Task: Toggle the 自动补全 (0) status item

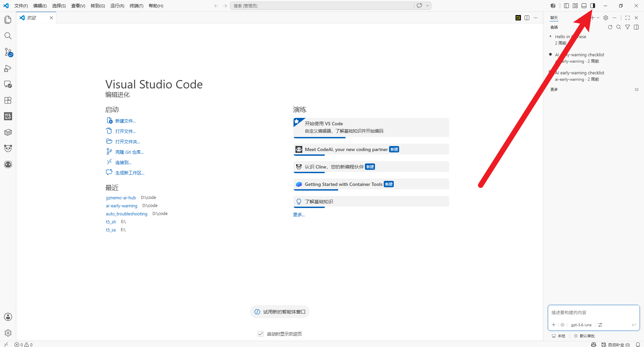Action: pos(616,344)
